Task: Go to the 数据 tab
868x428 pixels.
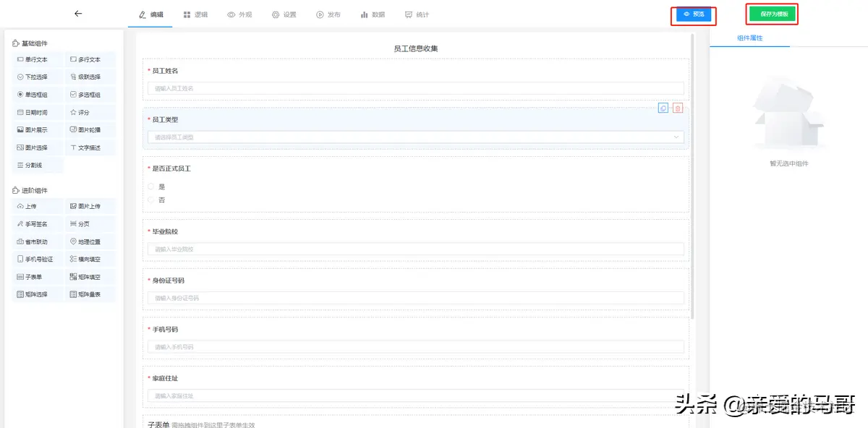Action: (373, 14)
